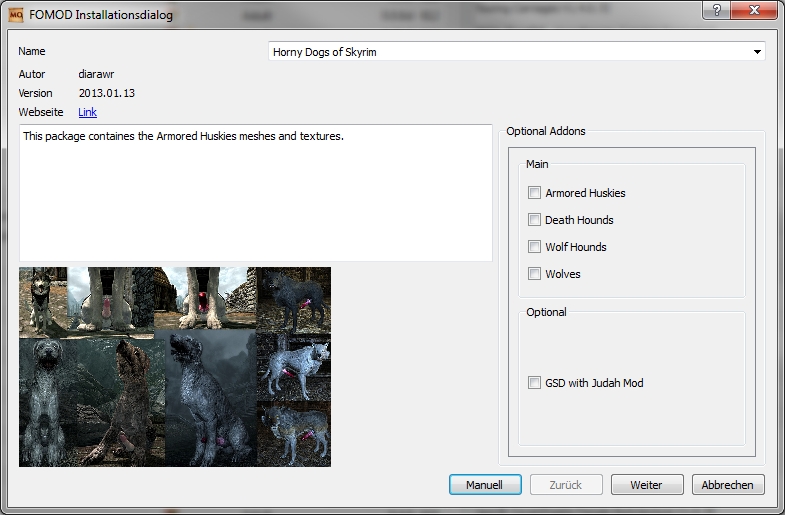The image size is (785, 515).
Task: Check the Wolf Hounds option
Action: click(x=534, y=247)
